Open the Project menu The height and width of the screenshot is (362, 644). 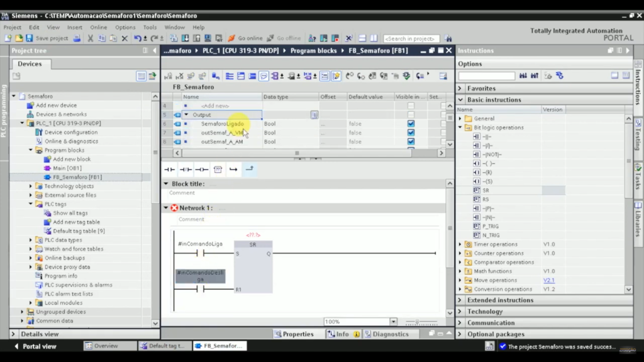click(x=13, y=27)
